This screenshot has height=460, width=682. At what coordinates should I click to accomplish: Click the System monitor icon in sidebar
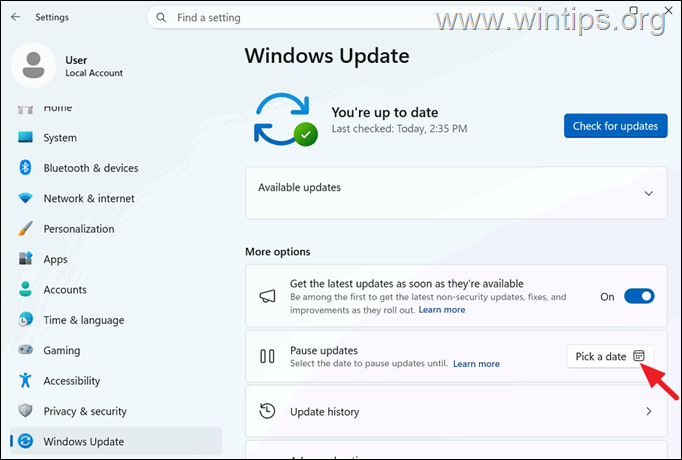click(25, 137)
